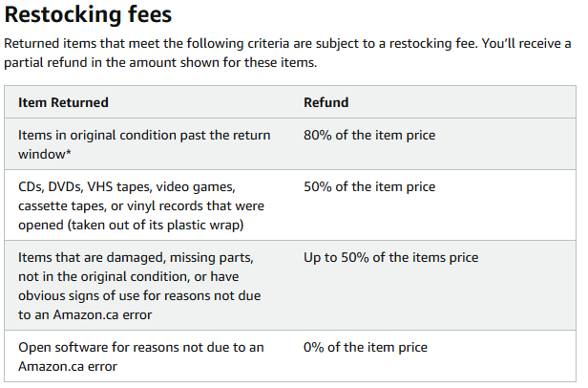Select the Item Returned column header
The height and width of the screenshot is (388, 588).
(x=63, y=102)
